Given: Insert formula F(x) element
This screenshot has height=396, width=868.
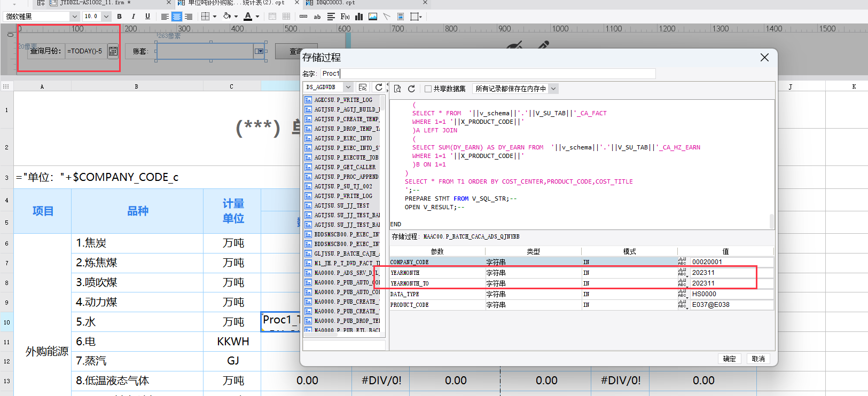Looking at the screenshot, I should click(x=345, y=17).
